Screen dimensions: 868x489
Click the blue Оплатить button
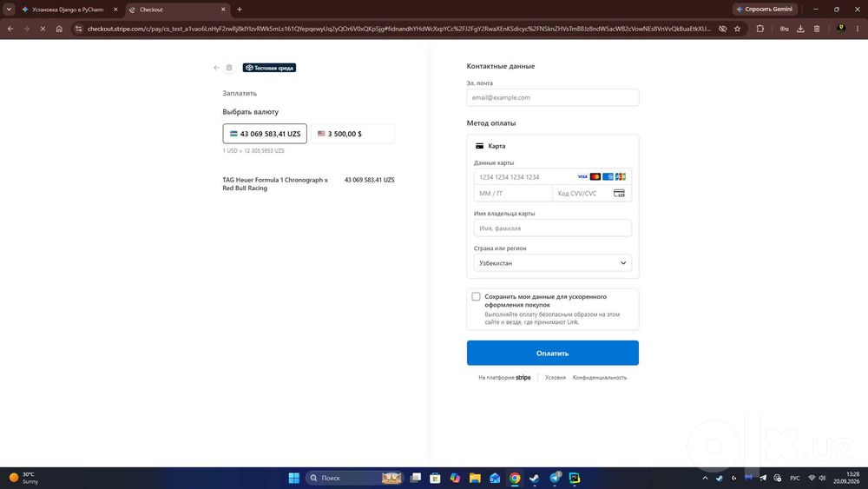(x=552, y=353)
